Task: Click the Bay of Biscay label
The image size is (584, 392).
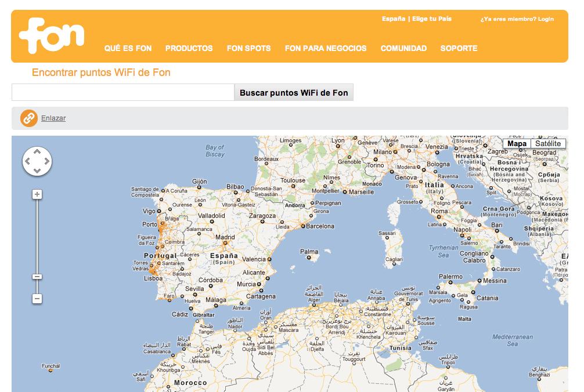Action: pyautogui.click(x=215, y=151)
